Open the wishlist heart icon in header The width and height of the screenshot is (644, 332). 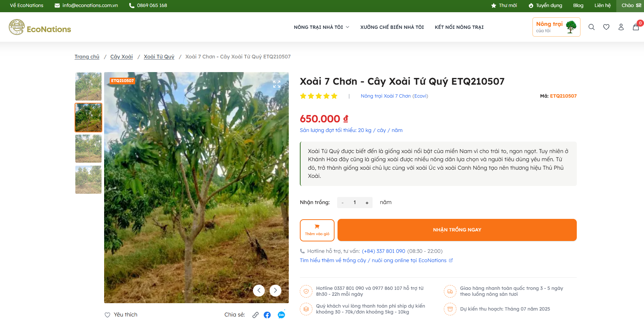click(606, 27)
